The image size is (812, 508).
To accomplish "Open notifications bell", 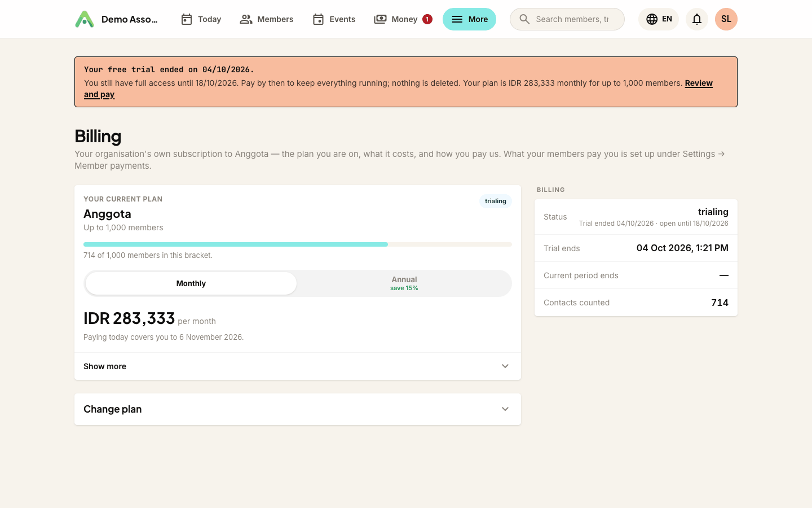I will click(697, 19).
